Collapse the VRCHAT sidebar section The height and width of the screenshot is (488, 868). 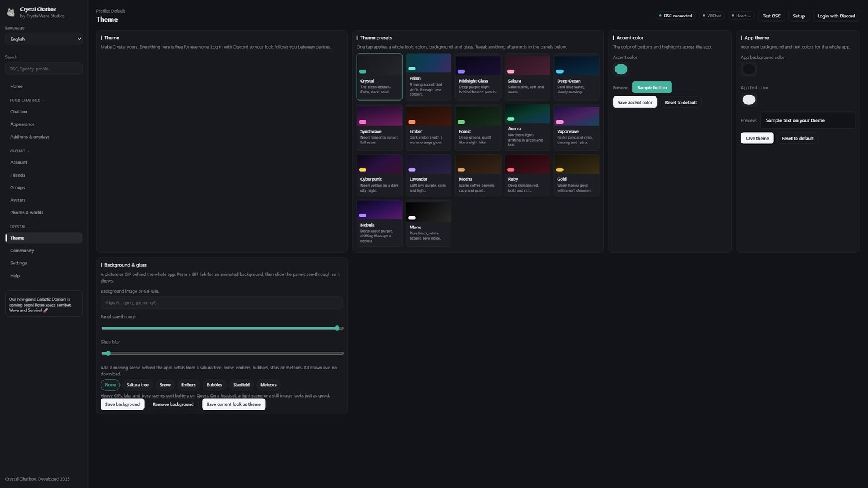(x=19, y=151)
